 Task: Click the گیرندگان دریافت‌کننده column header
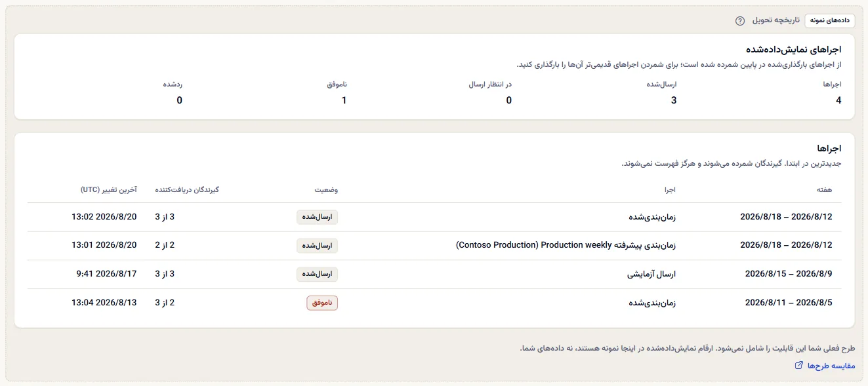(x=186, y=189)
